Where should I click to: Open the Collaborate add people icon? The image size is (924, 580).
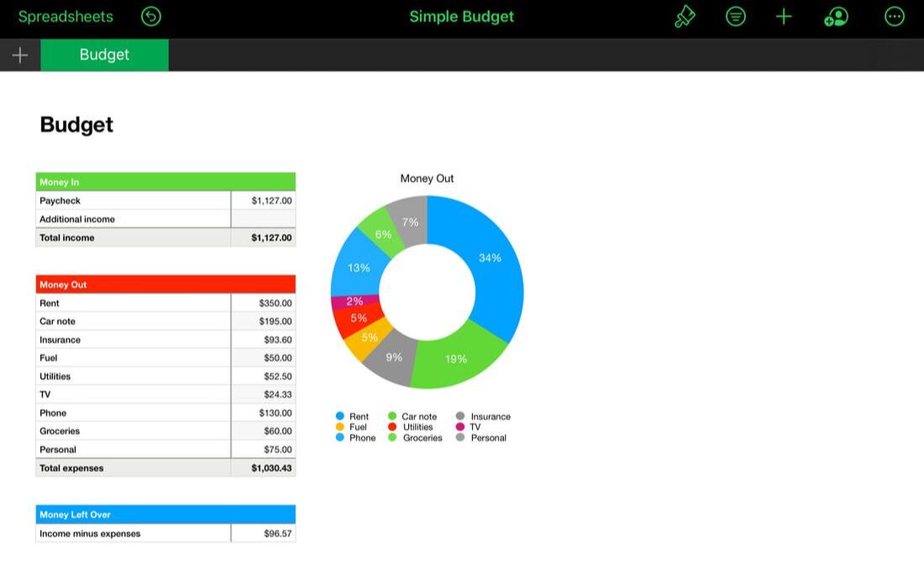point(836,16)
